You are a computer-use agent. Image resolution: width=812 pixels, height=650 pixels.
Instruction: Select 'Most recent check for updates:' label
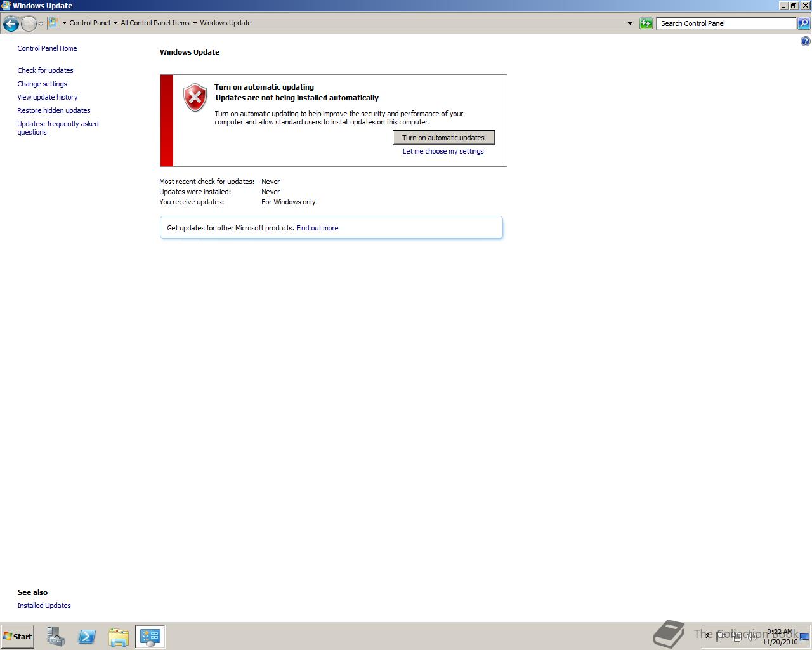207,182
